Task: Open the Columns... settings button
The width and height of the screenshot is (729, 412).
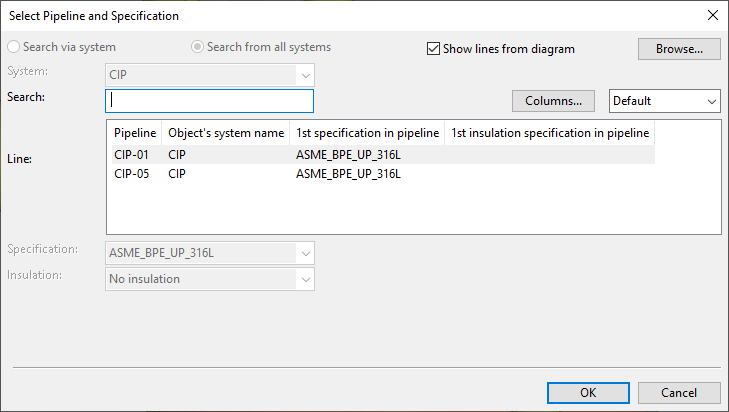Action: (553, 101)
